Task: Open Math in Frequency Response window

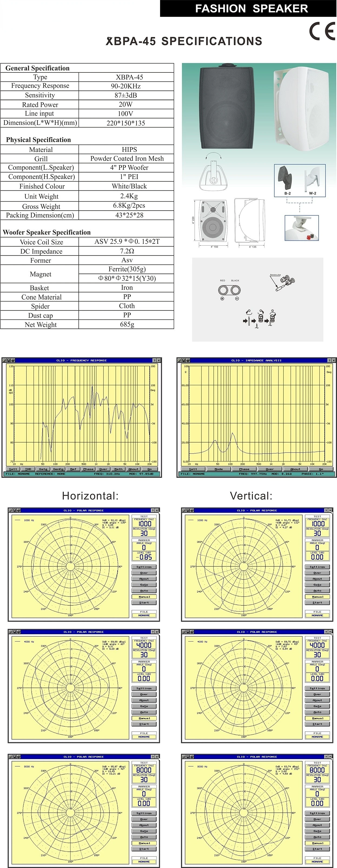Action: pyautogui.click(x=118, y=469)
